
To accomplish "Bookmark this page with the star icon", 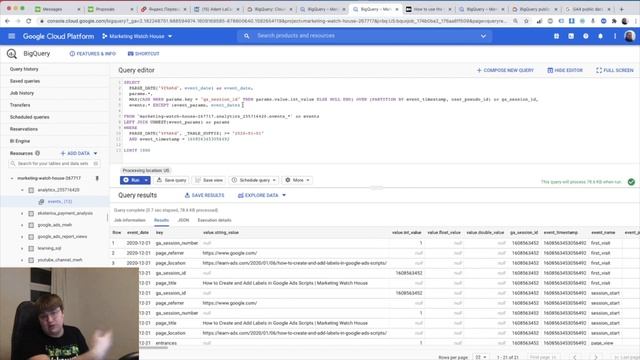I will click(x=527, y=21).
